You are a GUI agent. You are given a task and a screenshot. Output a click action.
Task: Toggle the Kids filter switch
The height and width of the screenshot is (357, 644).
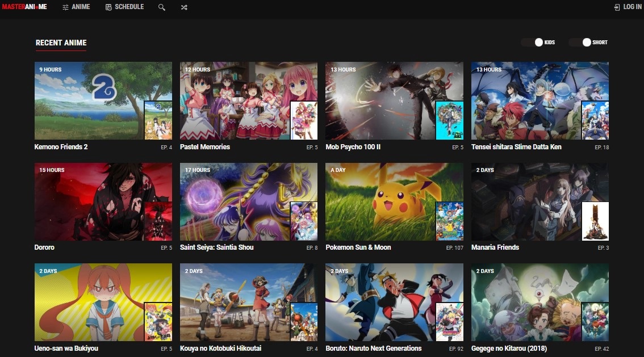[x=533, y=42]
